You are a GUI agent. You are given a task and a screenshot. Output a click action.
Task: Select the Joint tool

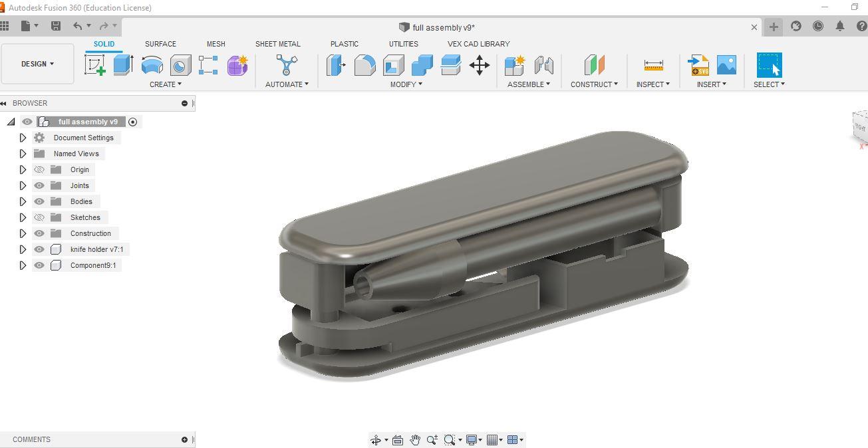pos(543,65)
